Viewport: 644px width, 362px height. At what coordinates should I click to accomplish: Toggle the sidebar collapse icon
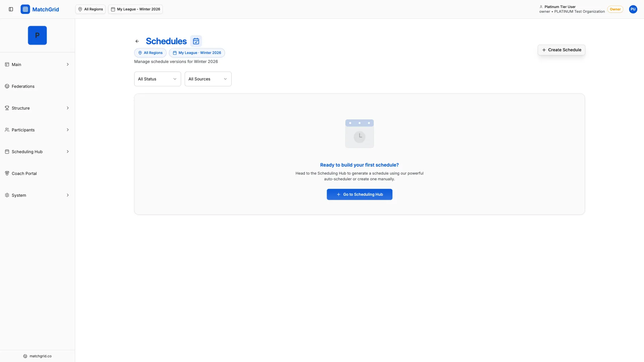(x=11, y=9)
